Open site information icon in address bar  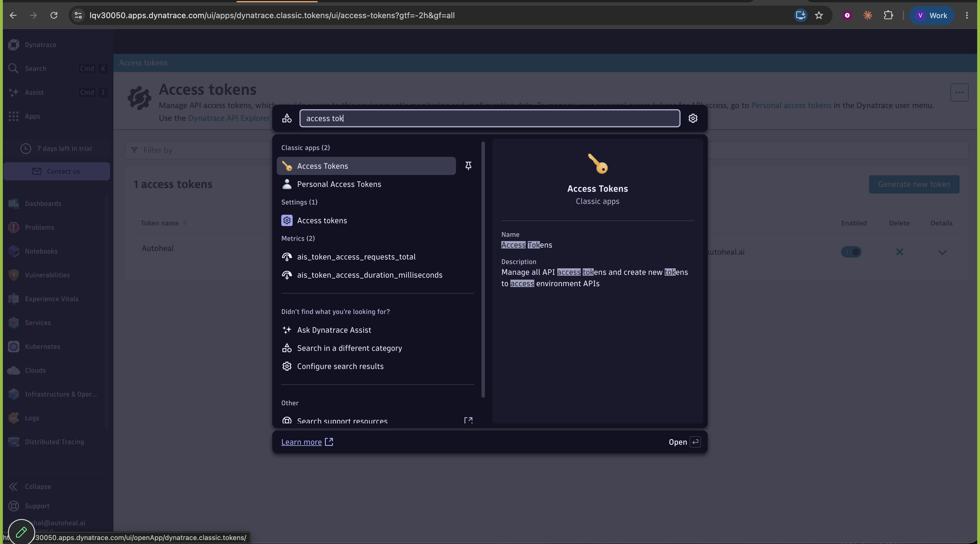coord(78,16)
